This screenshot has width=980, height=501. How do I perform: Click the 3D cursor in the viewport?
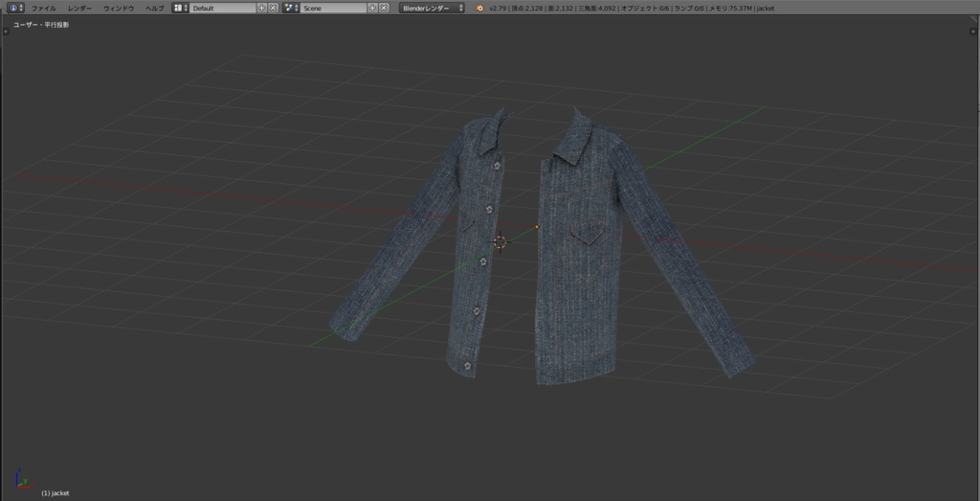pos(500,241)
